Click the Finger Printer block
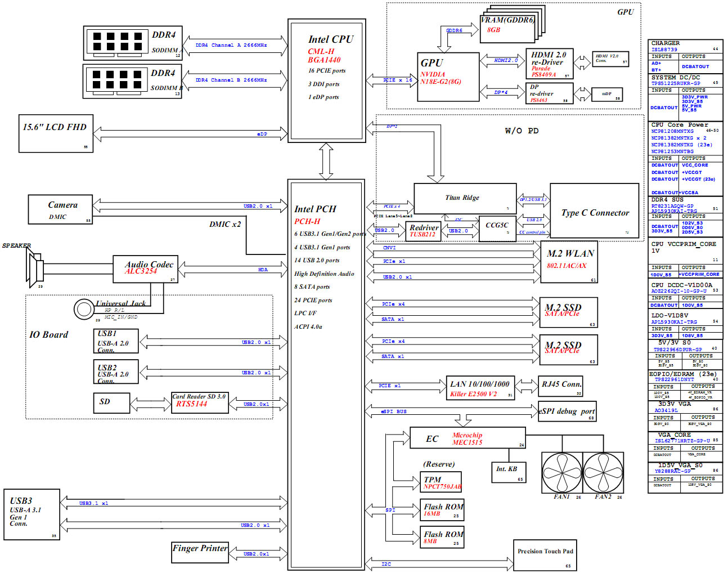The image size is (728, 573). (200, 552)
